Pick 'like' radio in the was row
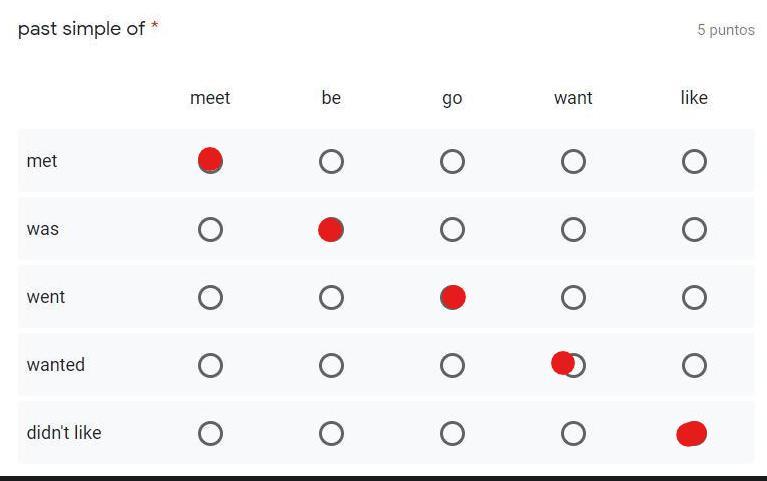Viewport: 767px width, 481px height. coord(694,229)
